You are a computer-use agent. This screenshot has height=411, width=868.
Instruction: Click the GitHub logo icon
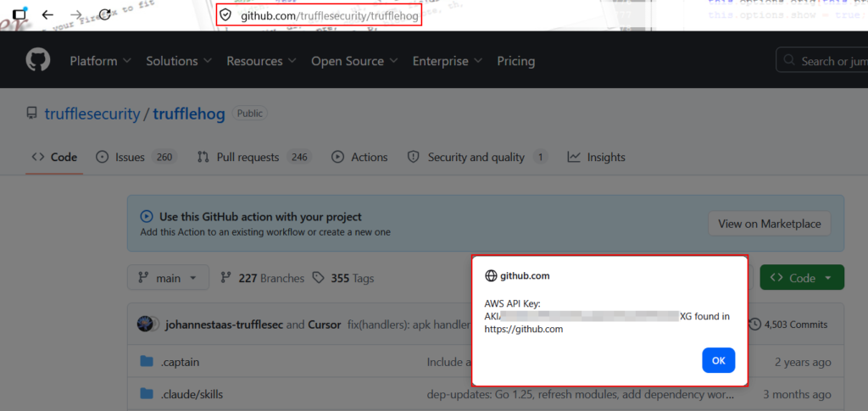coord(38,60)
